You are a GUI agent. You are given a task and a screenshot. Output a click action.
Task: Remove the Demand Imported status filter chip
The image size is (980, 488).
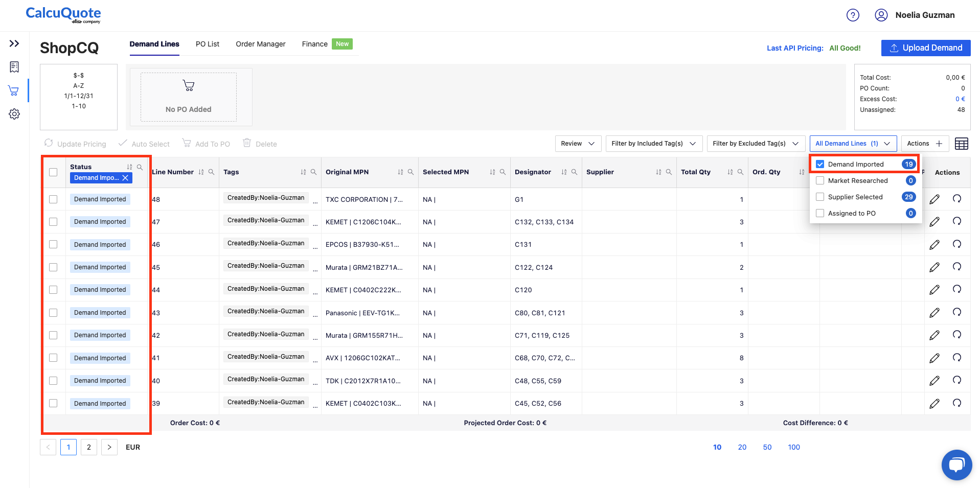point(125,178)
